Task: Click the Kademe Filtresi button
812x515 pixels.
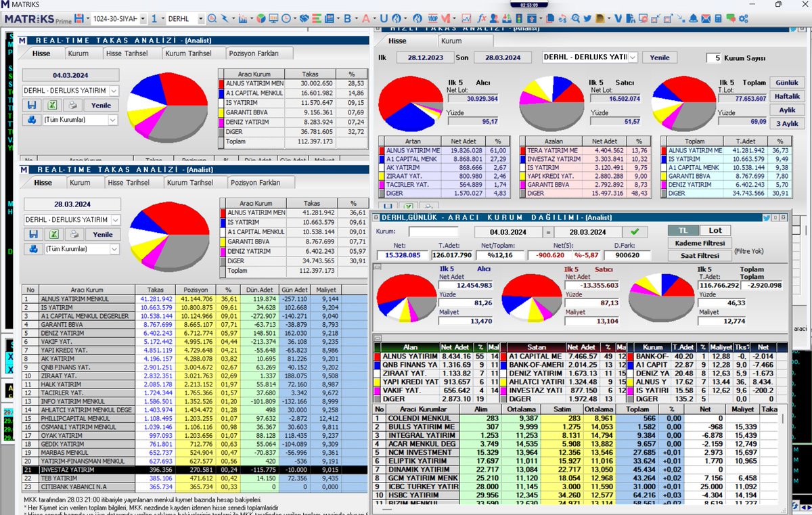Action: [699, 244]
